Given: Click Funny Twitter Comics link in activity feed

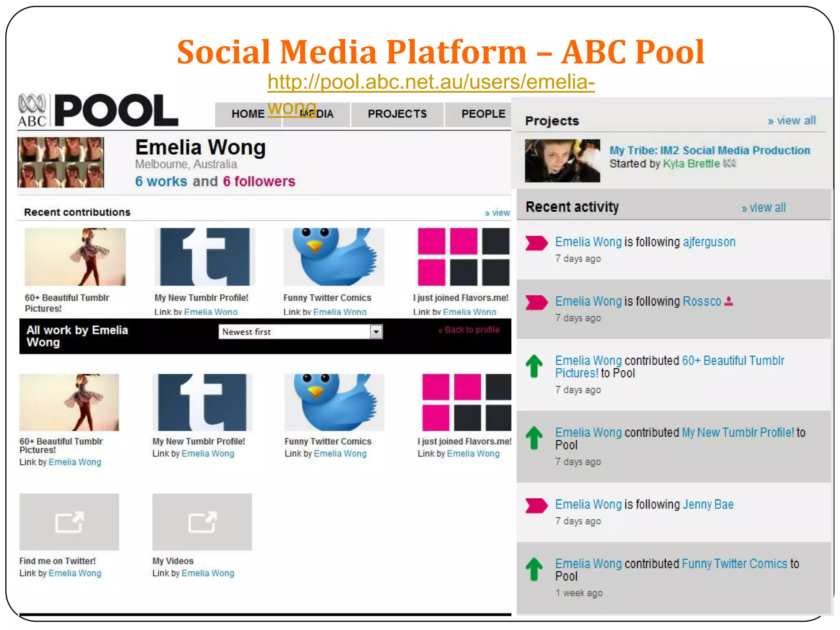Looking at the screenshot, I should coord(735,564).
